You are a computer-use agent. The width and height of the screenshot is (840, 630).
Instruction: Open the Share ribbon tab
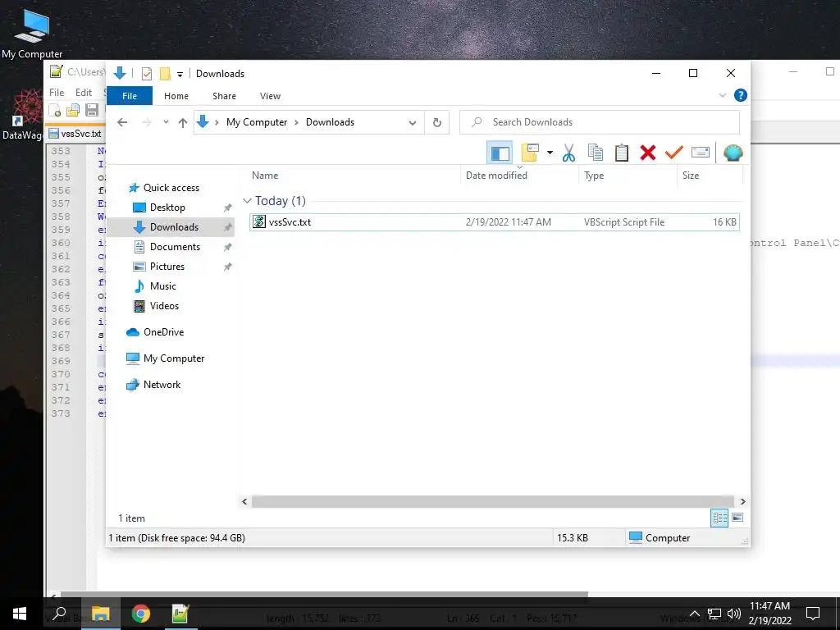click(x=224, y=96)
